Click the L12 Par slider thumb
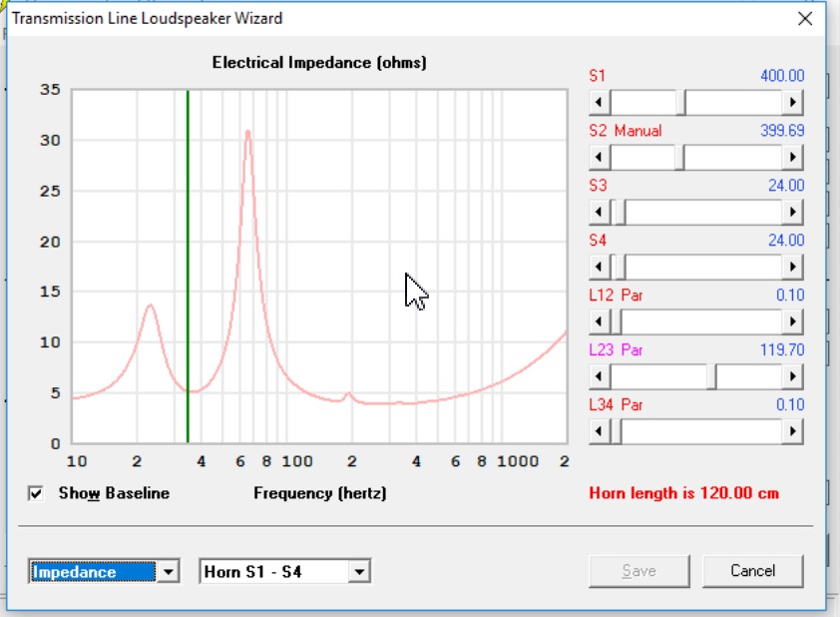This screenshot has width=840, height=617. [617, 321]
